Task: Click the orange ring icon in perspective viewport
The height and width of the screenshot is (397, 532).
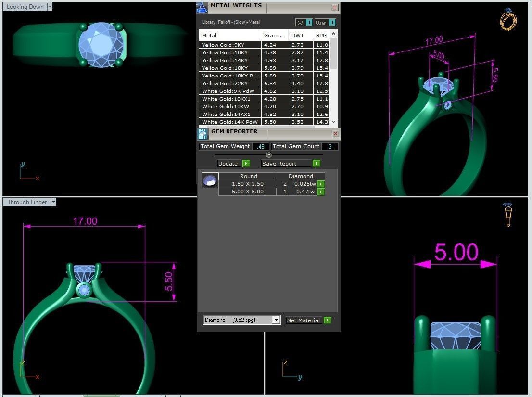Action: [508, 19]
